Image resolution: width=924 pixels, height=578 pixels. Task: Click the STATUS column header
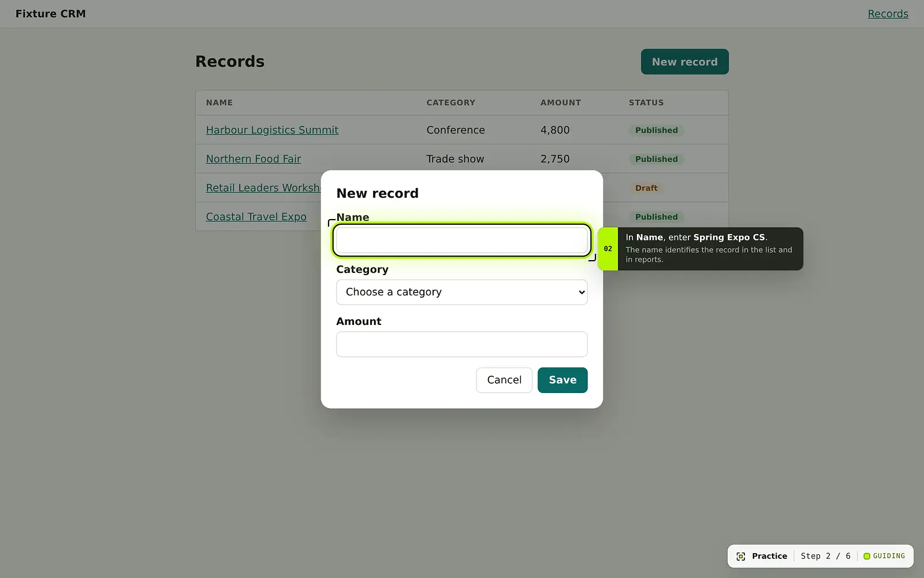pos(646,103)
